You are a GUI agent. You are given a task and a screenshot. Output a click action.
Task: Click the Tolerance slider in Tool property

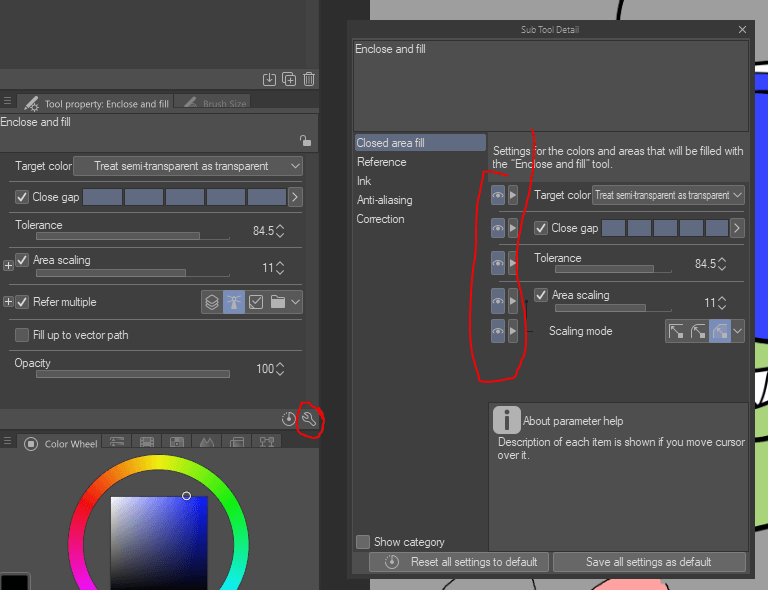pyautogui.click(x=133, y=236)
